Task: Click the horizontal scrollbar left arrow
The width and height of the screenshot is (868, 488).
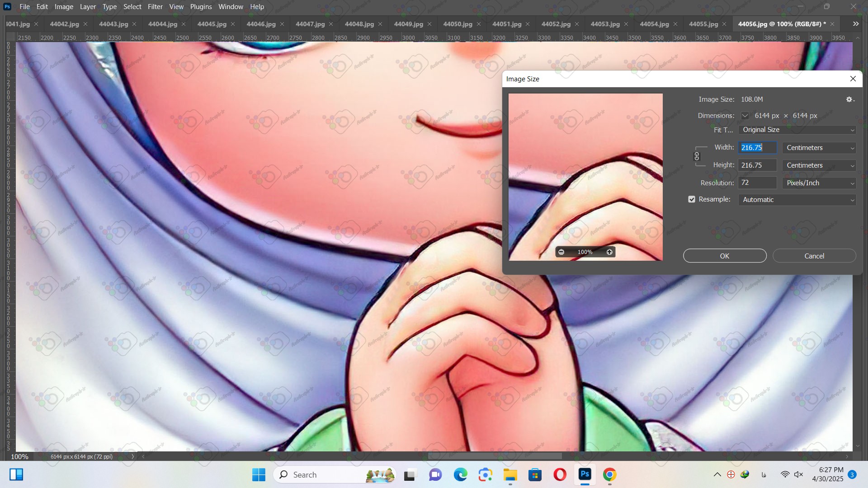Action: pos(143,456)
